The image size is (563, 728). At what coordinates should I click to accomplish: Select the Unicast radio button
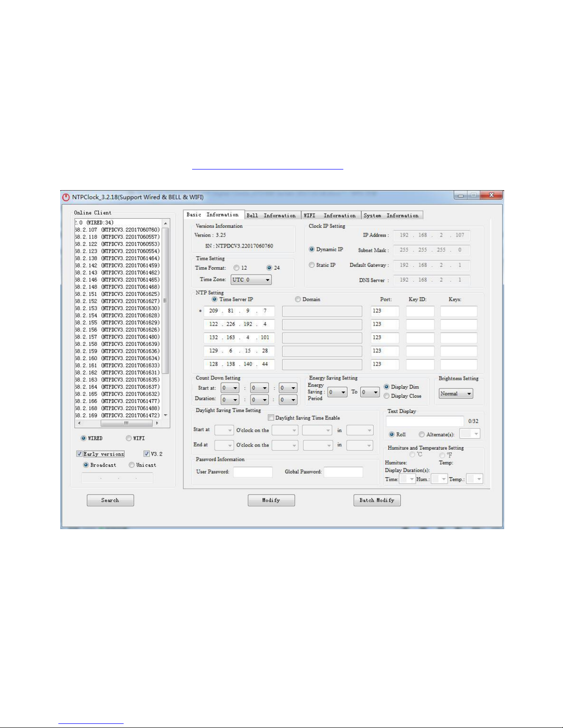(x=131, y=465)
